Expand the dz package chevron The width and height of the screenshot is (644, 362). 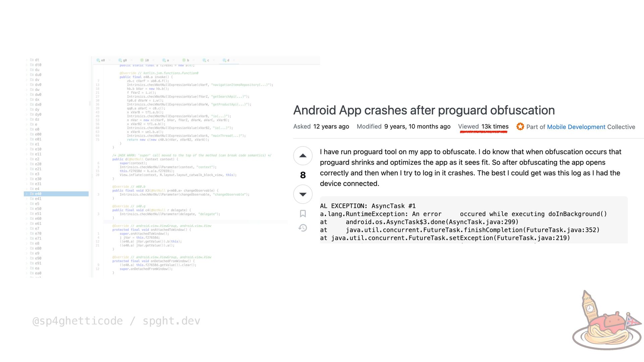pos(26,119)
